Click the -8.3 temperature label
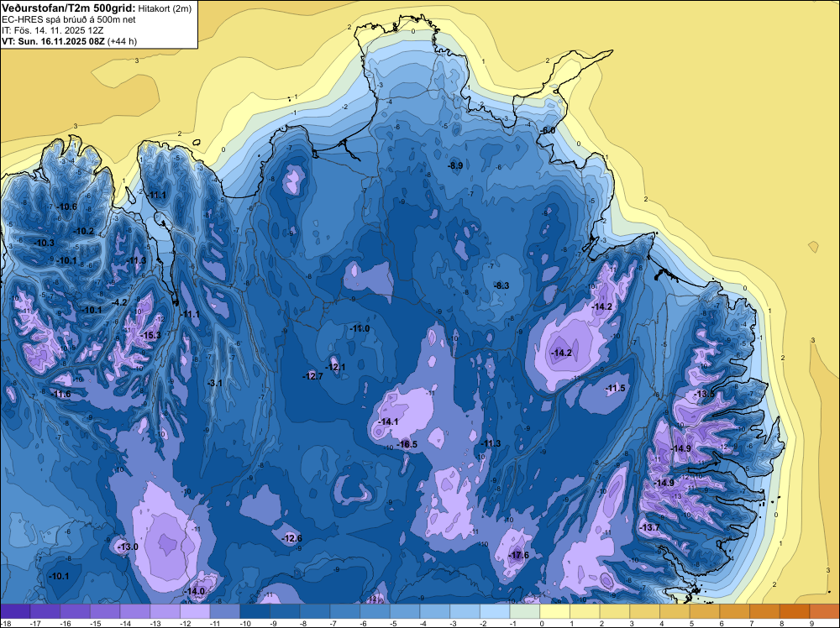The width and height of the screenshot is (840, 628). (x=501, y=286)
